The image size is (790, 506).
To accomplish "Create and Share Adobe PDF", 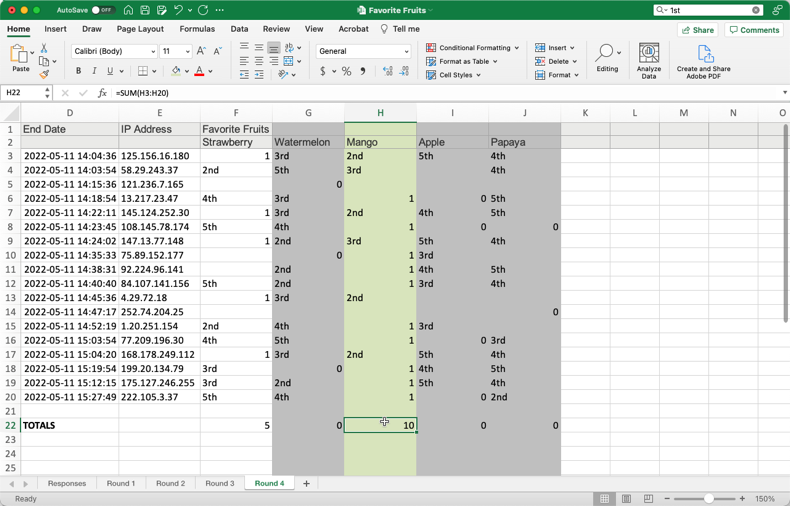I will (703, 61).
